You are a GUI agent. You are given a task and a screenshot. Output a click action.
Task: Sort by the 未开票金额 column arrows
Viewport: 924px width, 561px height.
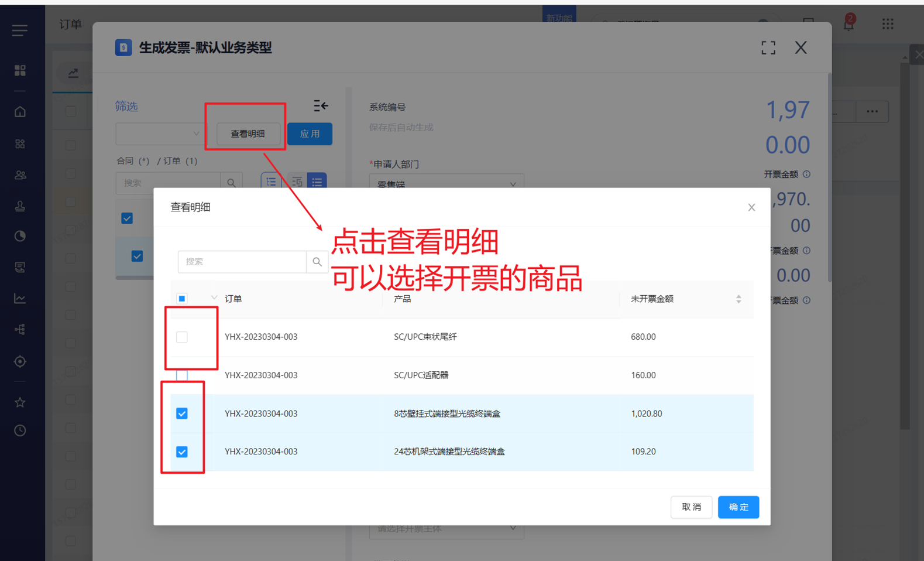pos(738,299)
